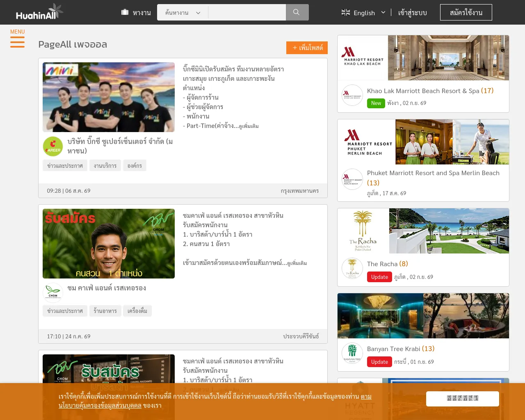Open the orange hamburger MENU icon

17,42
